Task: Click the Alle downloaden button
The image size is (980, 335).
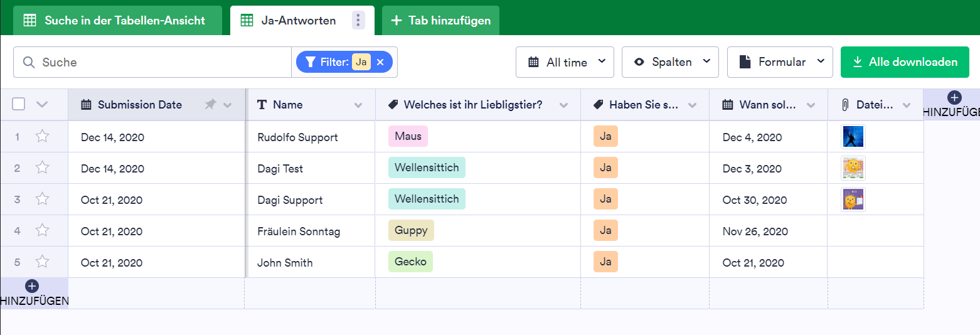Action: (905, 62)
